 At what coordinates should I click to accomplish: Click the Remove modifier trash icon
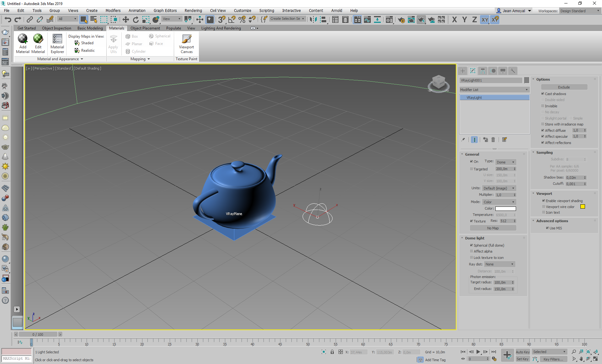tap(493, 140)
